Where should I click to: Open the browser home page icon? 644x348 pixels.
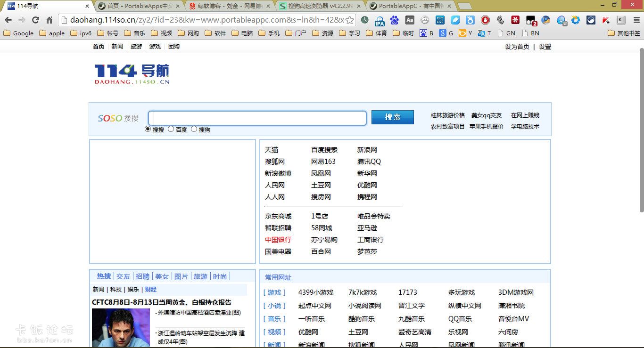(49, 20)
